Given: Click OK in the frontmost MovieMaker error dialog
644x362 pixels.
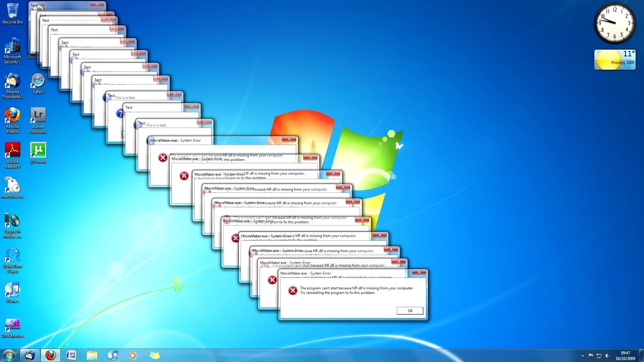Looking at the screenshot, I should (x=410, y=311).
